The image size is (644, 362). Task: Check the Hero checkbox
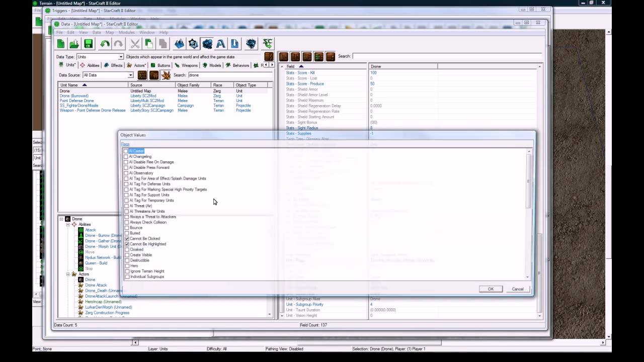coord(127,265)
